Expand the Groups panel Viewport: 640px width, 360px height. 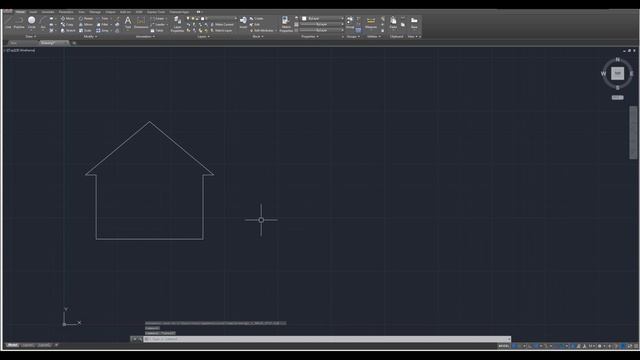tap(353, 37)
